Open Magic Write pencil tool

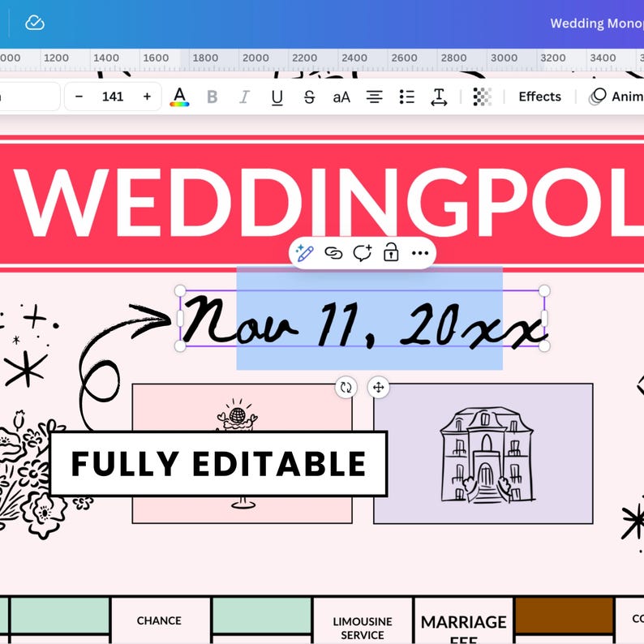[x=305, y=253]
